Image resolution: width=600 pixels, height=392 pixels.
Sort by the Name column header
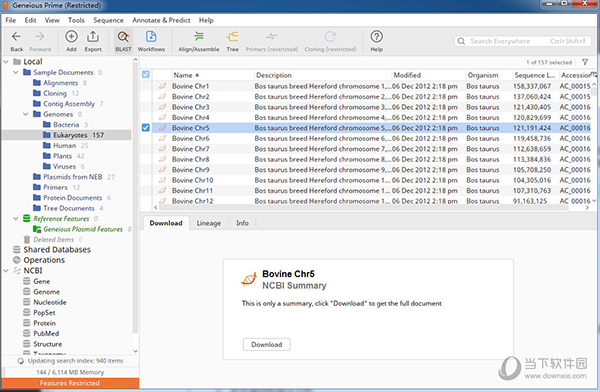[212, 75]
